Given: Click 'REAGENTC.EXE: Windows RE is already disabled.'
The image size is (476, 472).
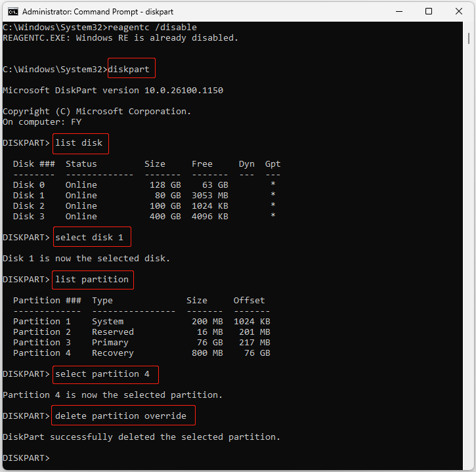Looking at the screenshot, I should click(x=120, y=38).
